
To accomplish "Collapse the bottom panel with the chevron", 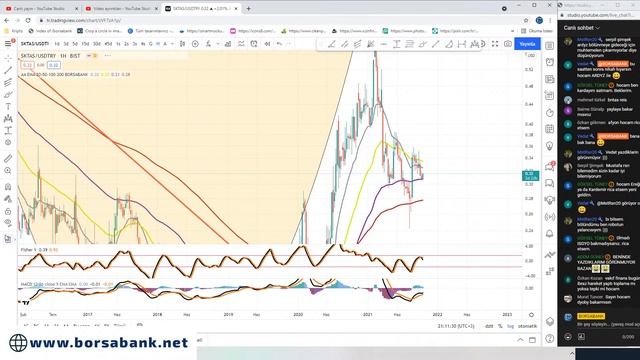I will [520, 340].
